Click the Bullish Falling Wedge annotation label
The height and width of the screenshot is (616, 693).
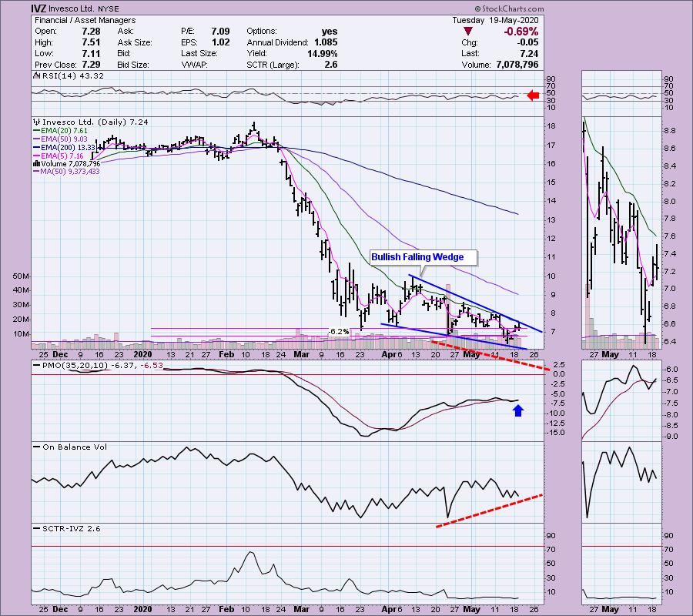click(423, 257)
